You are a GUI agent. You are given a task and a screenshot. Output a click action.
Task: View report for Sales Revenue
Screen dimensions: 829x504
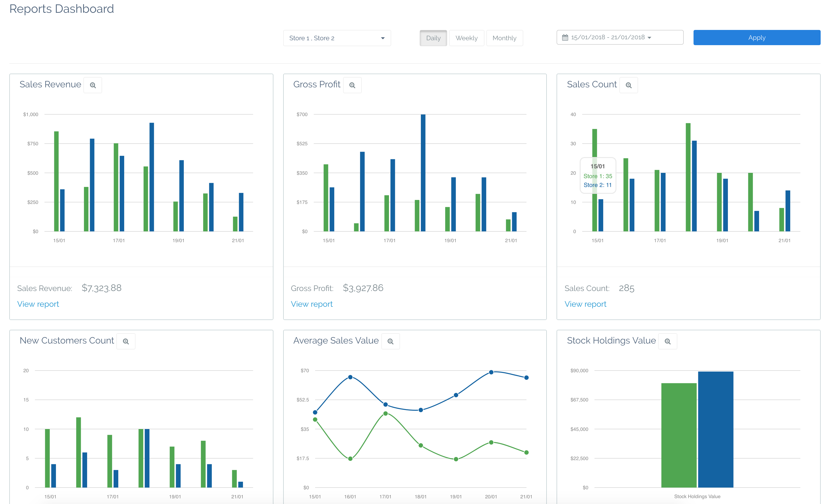pyautogui.click(x=38, y=304)
